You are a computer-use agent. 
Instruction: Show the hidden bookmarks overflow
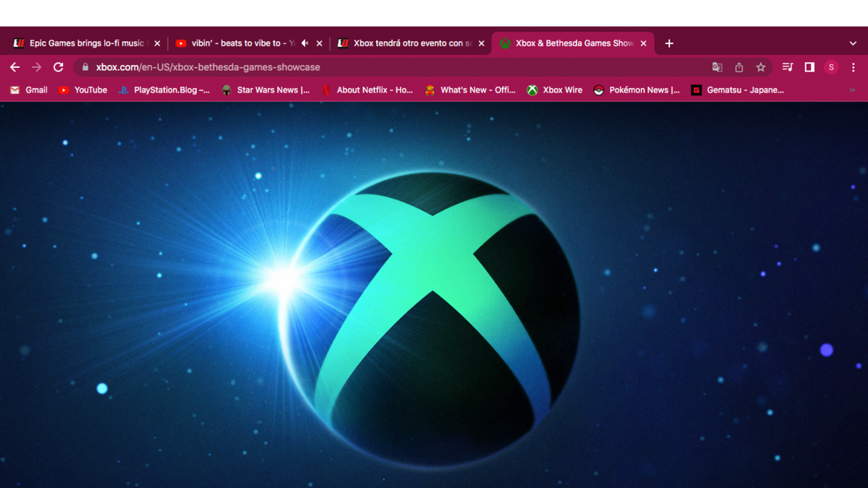[x=852, y=90]
